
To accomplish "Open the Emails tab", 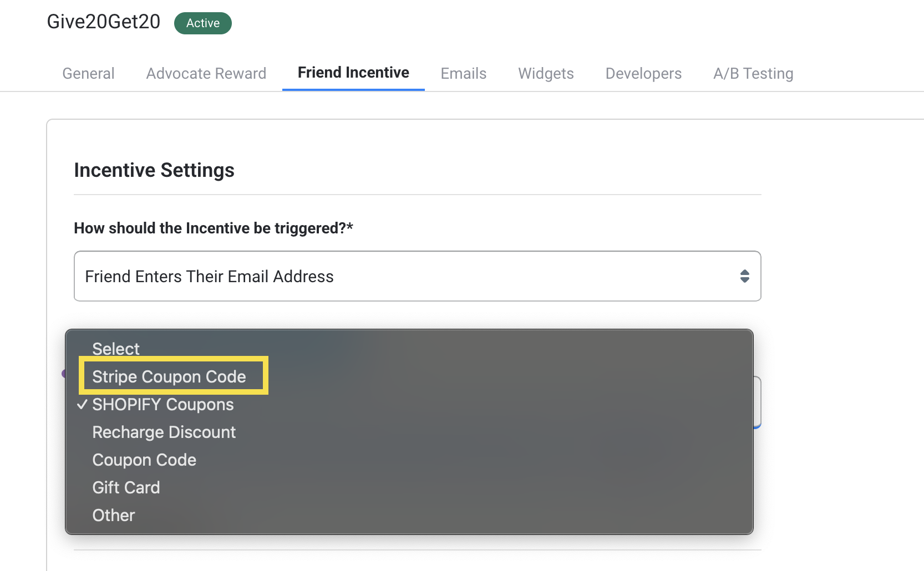I will [x=464, y=73].
